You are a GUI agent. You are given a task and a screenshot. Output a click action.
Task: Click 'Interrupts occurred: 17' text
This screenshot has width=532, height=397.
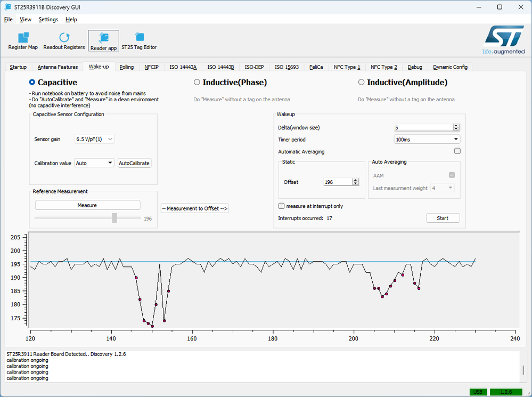[305, 218]
